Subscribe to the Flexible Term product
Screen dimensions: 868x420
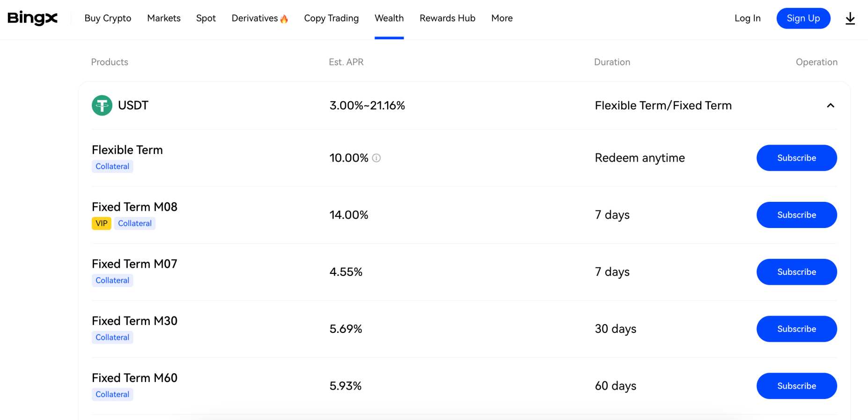[797, 158]
